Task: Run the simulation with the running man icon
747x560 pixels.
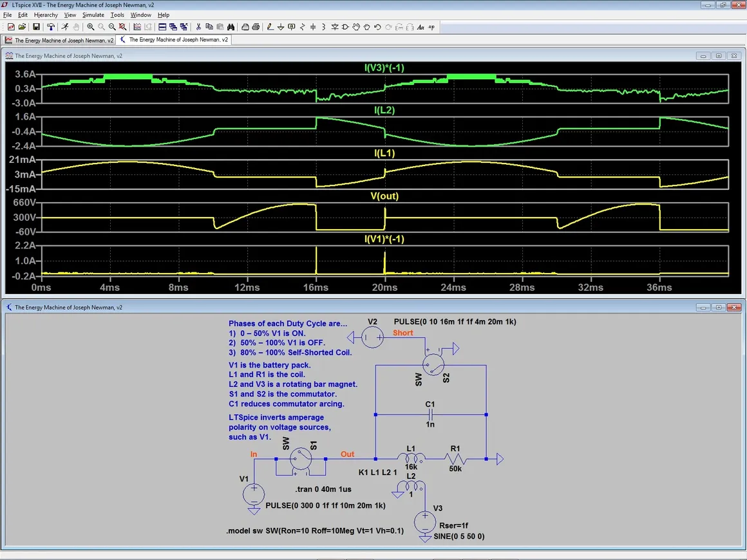Action: [x=64, y=27]
